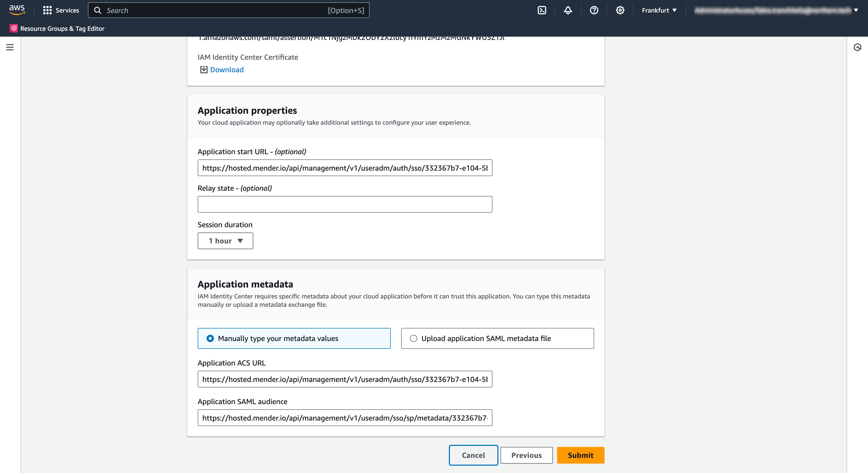
Task: Open the notifications bell
Action: 568,10
